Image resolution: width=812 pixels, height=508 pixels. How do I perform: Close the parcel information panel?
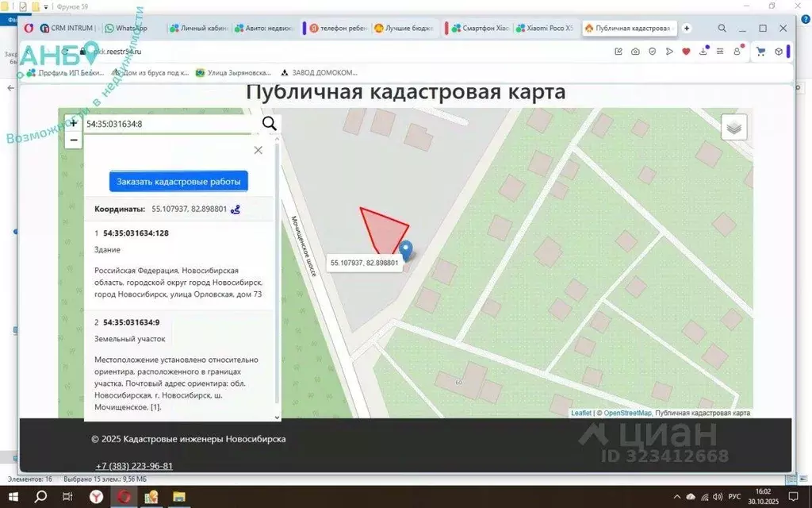[x=258, y=150]
